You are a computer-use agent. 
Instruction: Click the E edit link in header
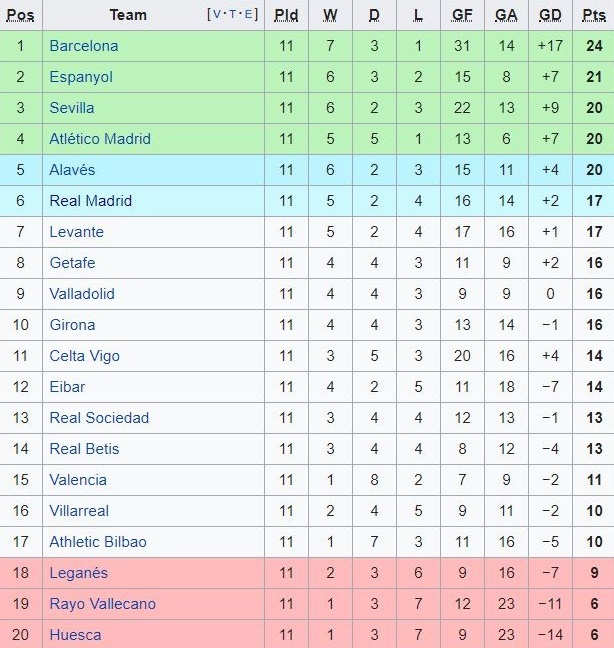point(247,15)
